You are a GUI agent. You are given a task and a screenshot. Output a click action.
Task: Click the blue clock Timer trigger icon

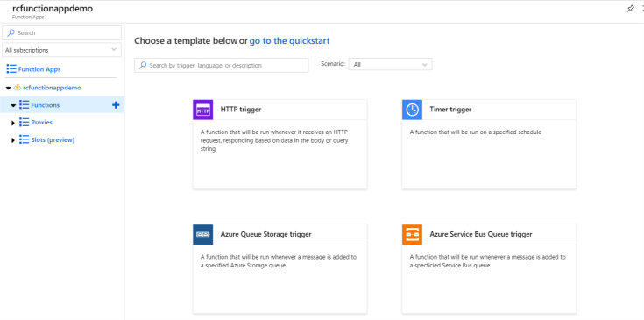[412, 110]
